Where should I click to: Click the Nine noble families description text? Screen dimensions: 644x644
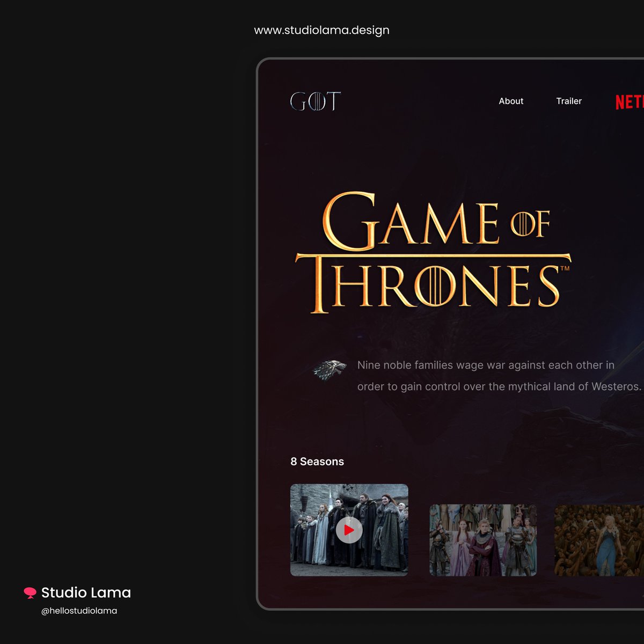499,376
